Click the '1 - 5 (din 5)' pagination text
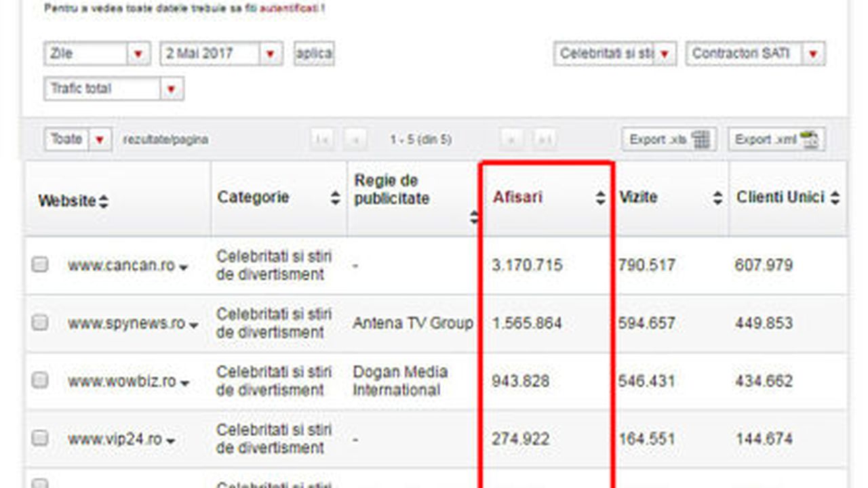This screenshot has width=868, height=488. [420, 140]
